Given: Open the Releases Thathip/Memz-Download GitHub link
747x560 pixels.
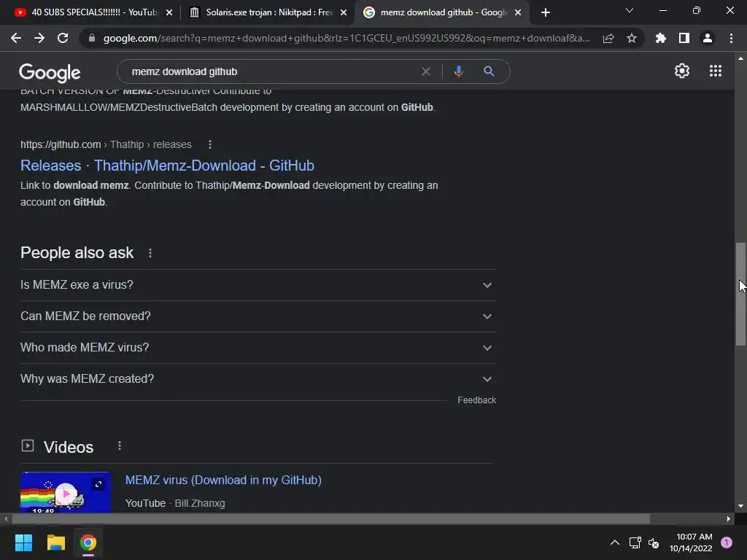Looking at the screenshot, I should pyautogui.click(x=167, y=166).
